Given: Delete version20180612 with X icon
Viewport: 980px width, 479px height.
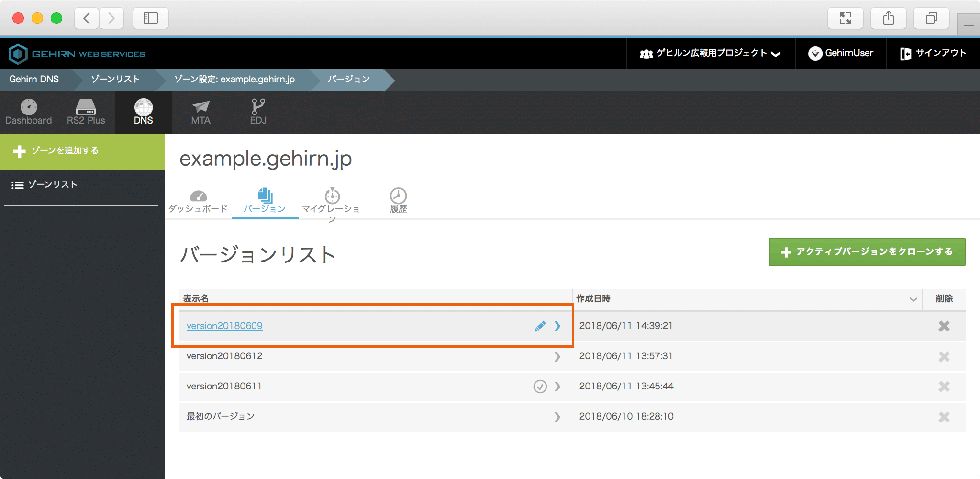Looking at the screenshot, I should coord(944,356).
